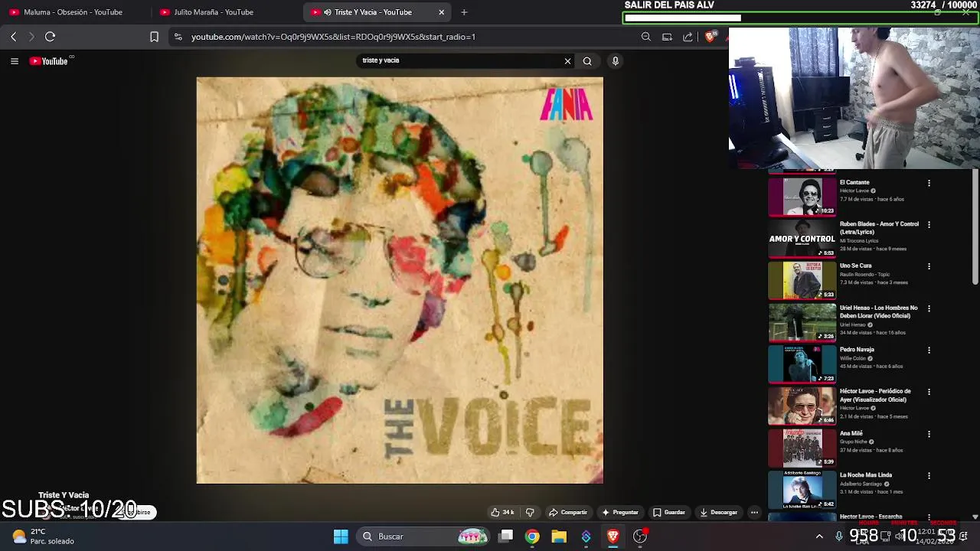
Task: Open the YouTube guide hamburger menu
Action: point(14,61)
